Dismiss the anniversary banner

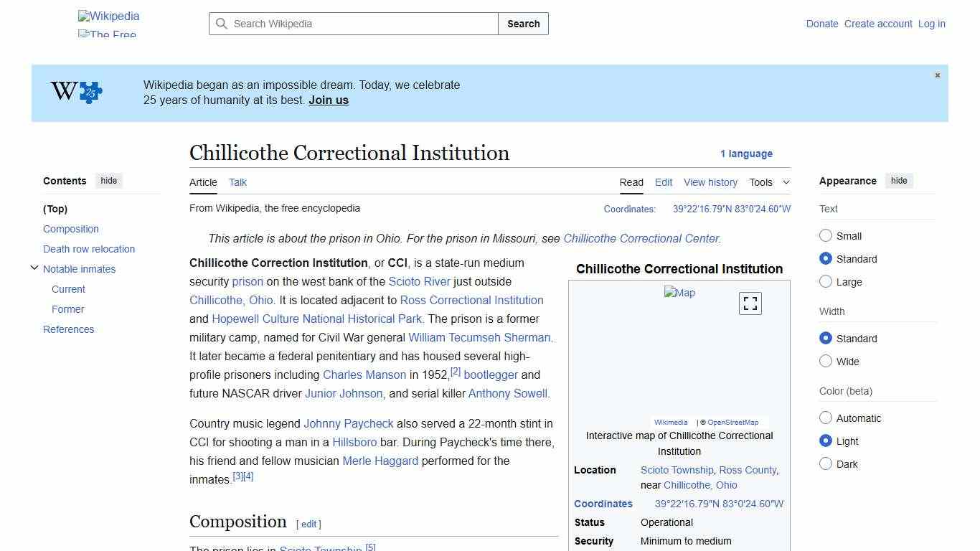(x=937, y=75)
